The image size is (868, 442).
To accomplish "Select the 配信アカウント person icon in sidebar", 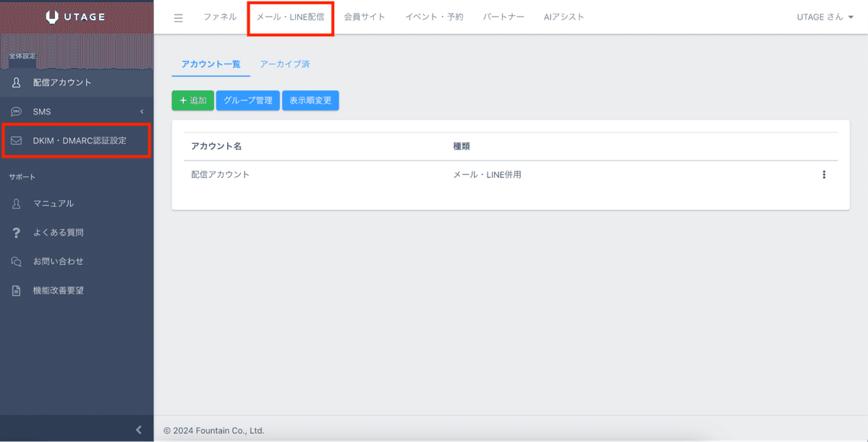I will pyautogui.click(x=16, y=82).
